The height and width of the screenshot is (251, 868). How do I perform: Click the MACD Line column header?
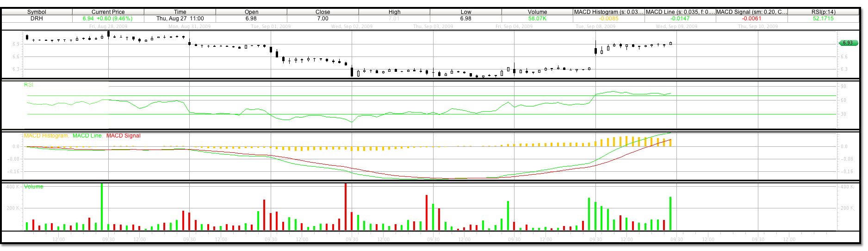(x=680, y=12)
